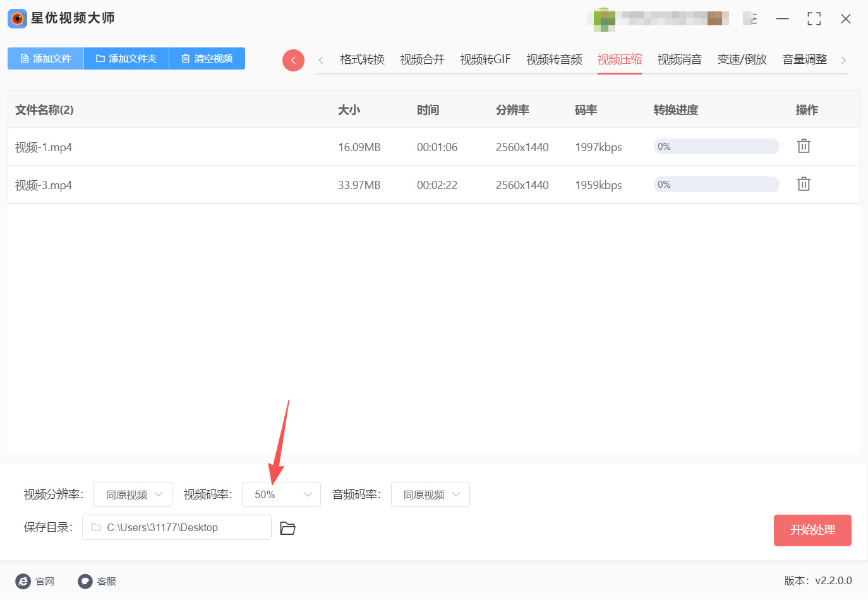
Task: Click 添加文件 to add files
Action: coord(45,58)
